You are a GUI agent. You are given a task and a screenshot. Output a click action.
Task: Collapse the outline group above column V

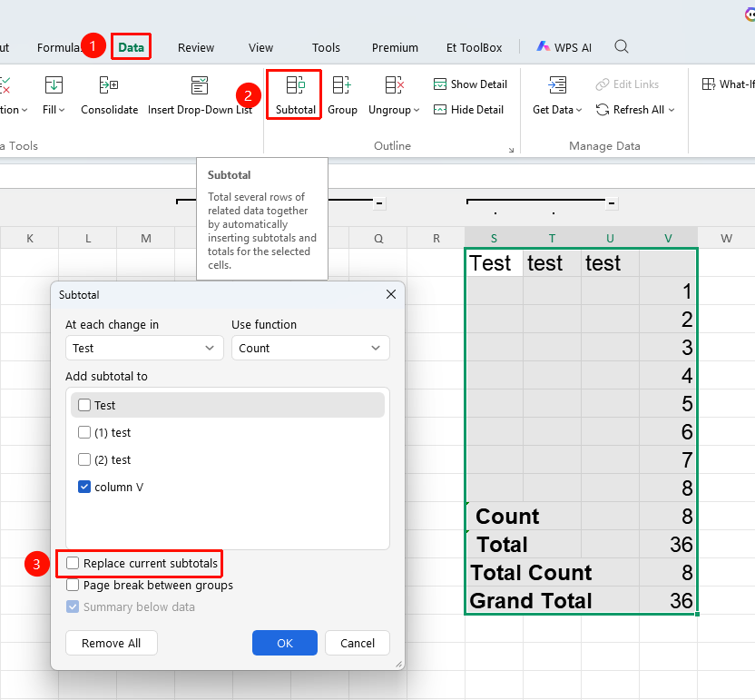pyautogui.click(x=612, y=203)
